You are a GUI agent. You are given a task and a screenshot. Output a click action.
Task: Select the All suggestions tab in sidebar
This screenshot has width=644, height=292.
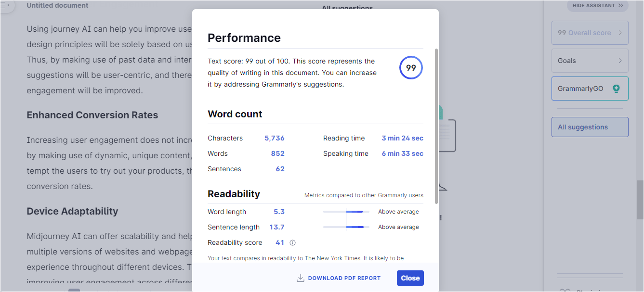coord(590,127)
